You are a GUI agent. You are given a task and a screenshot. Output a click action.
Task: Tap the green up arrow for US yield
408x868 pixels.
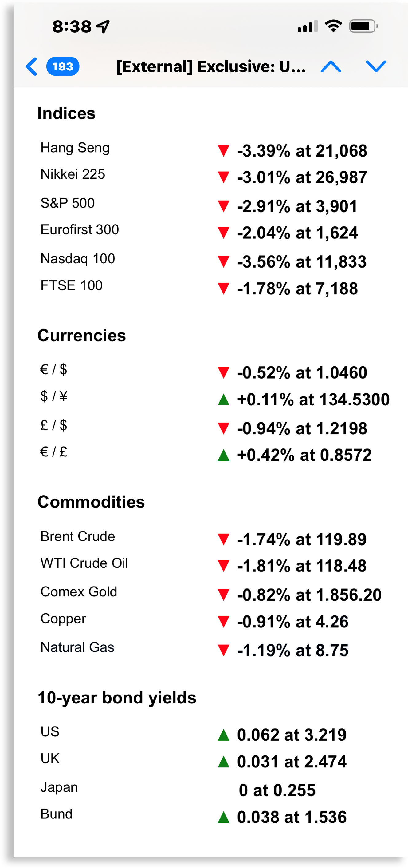point(224,735)
